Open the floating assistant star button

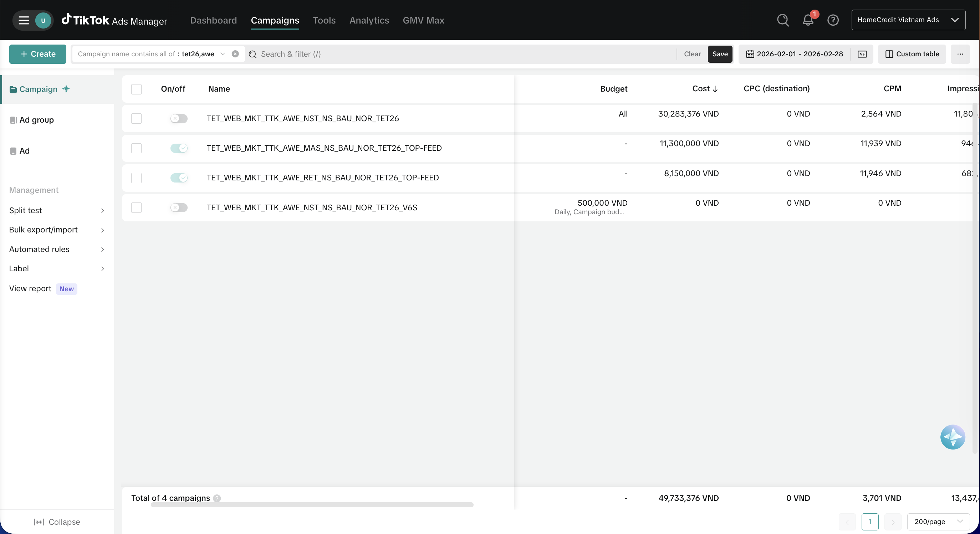(952, 437)
